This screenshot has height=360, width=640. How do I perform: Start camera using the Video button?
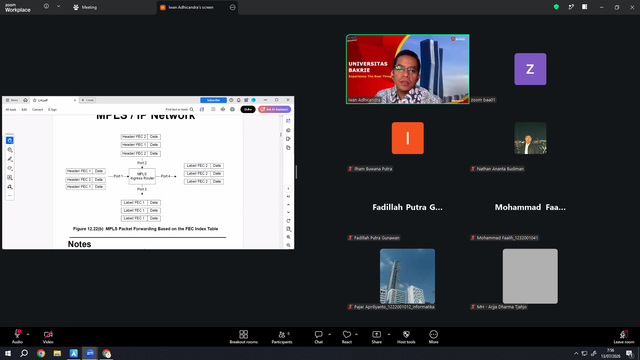click(x=48, y=337)
